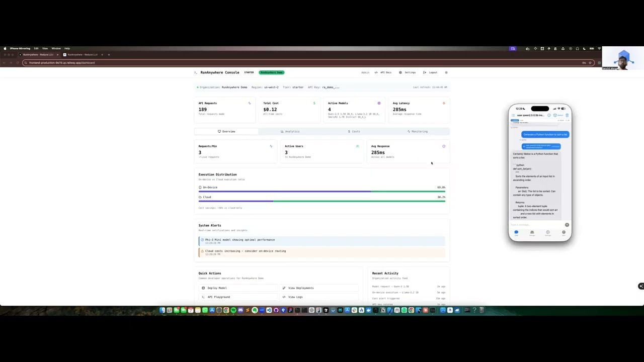Image resolution: width=644 pixels, height=362 pixels.
Task: Select the first RunAnywhere browser tab
Action: coord(38,54)
